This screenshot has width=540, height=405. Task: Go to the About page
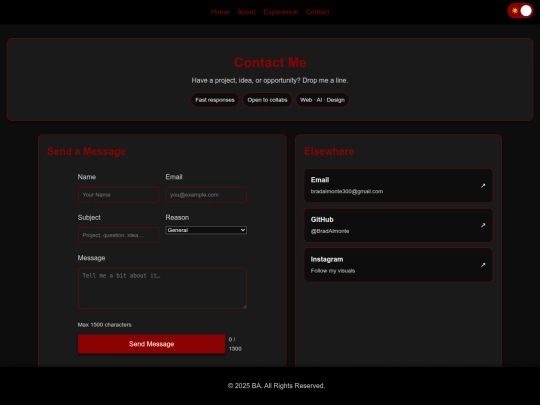(x=246, y=12)
